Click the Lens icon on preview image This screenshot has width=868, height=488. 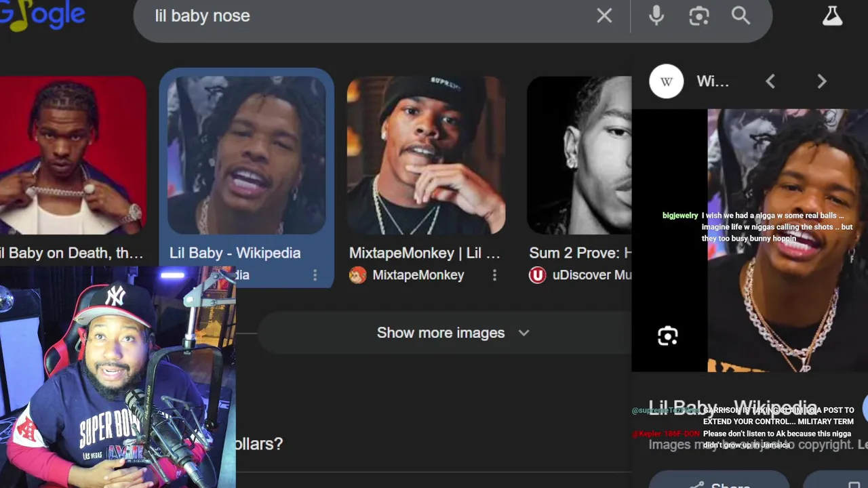click(x=668, y=336)
